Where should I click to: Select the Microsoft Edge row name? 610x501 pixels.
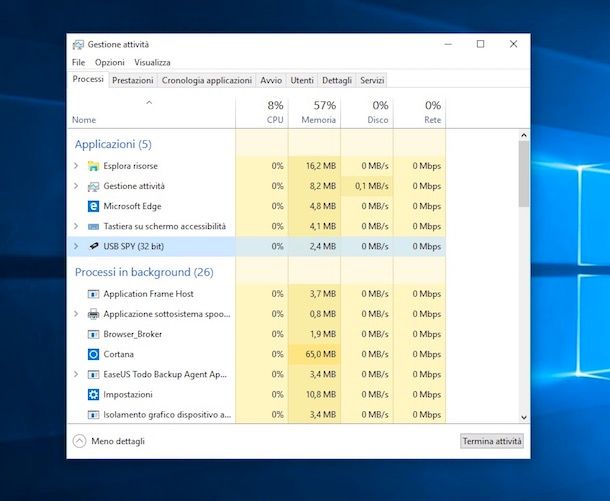[132, 206]
